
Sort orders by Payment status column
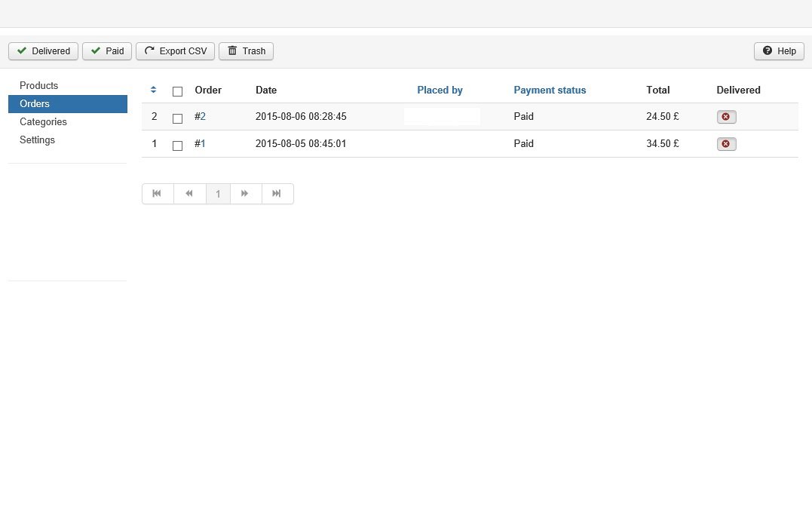click(x=550, y=90)
